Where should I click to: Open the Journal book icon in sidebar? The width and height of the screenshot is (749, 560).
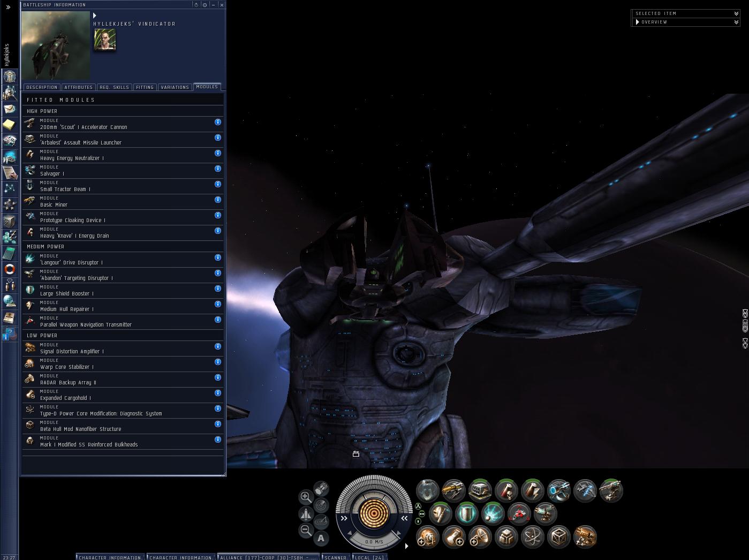coord(10,317)
